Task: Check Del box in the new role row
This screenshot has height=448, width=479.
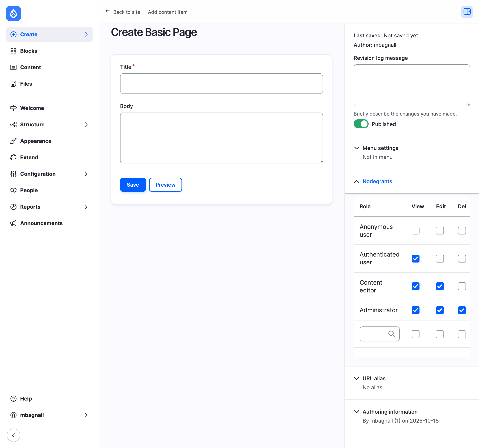Action: click(462, 334)
